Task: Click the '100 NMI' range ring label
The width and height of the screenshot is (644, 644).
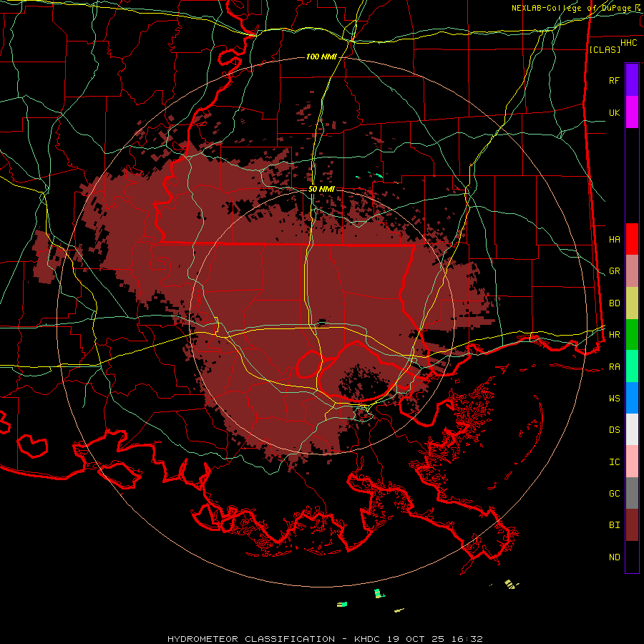Action: [x=321, y=57]
